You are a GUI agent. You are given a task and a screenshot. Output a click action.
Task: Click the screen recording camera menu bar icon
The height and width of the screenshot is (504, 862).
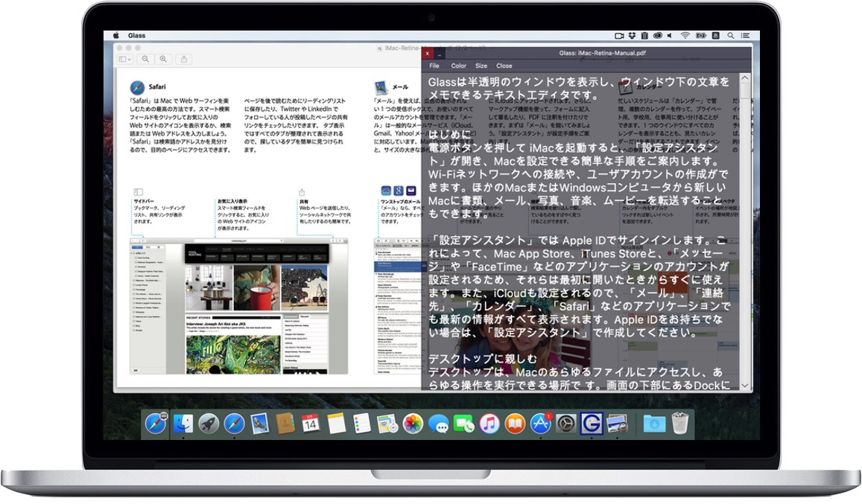619,35
